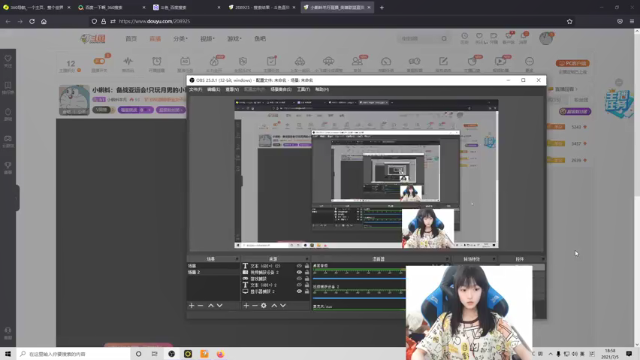Toggle visibility of window capture source

pyautogui.click(x=299, y=278)
